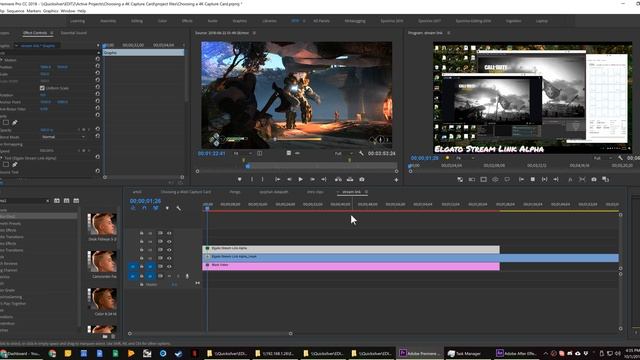The height and width of the screenshot is (360, 640).
Task: Toggle comparison view in Program monitor
Action: [x=606, y=179]
